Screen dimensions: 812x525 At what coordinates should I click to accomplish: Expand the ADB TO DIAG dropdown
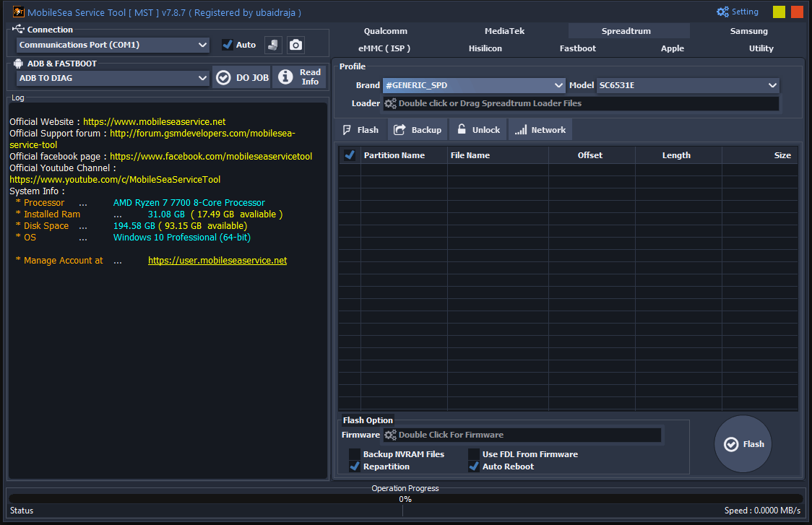[x=112, y=78]
